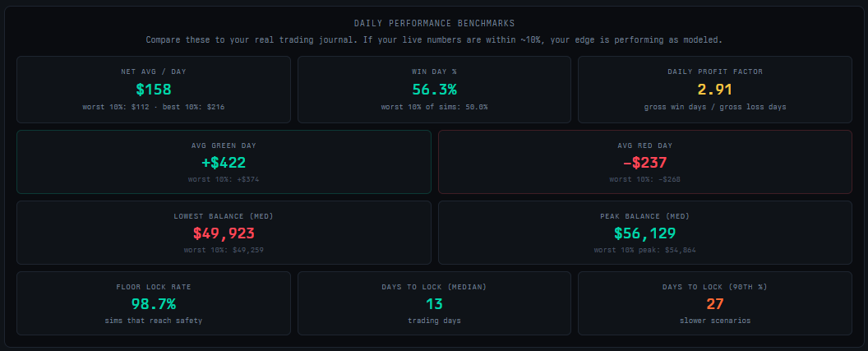Click the 'slower scenarios' caption
The height and width of the screenshot is (351, 868).
coord(714,321)
